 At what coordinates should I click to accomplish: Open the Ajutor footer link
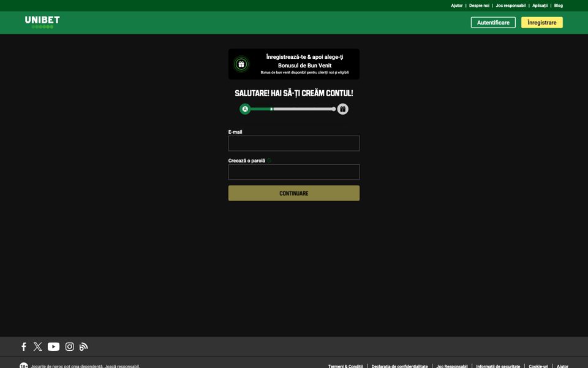[x=562, y=366]
